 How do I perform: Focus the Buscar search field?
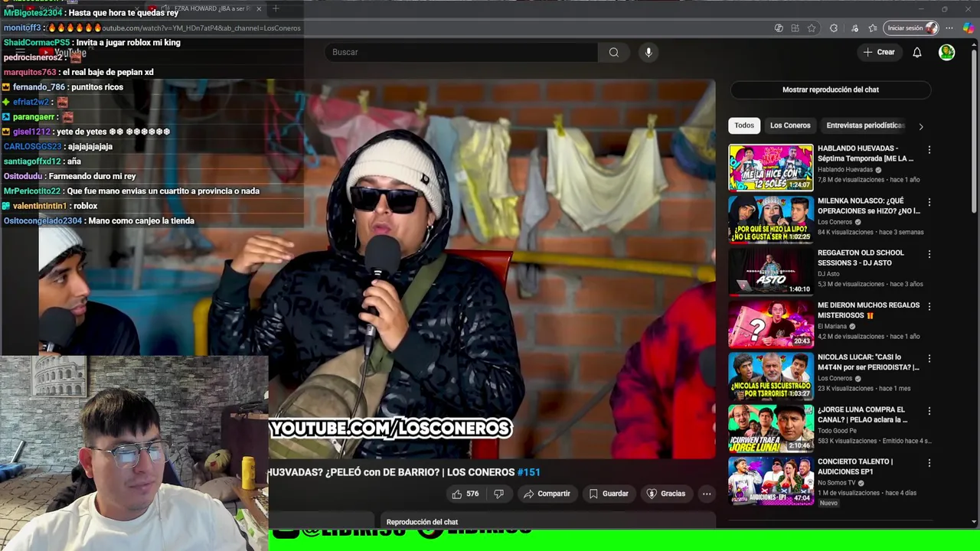pyautogui.click(x=462, y=52)
